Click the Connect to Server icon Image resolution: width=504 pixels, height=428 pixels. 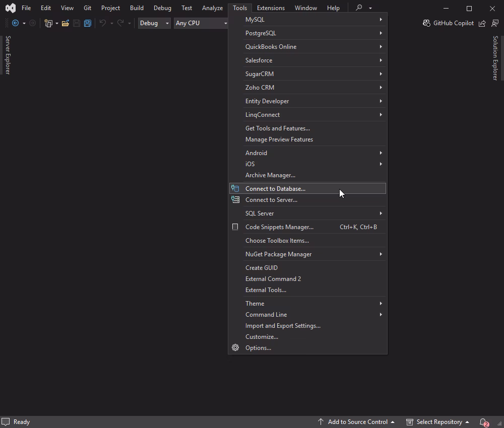click(x=235, y=200)
